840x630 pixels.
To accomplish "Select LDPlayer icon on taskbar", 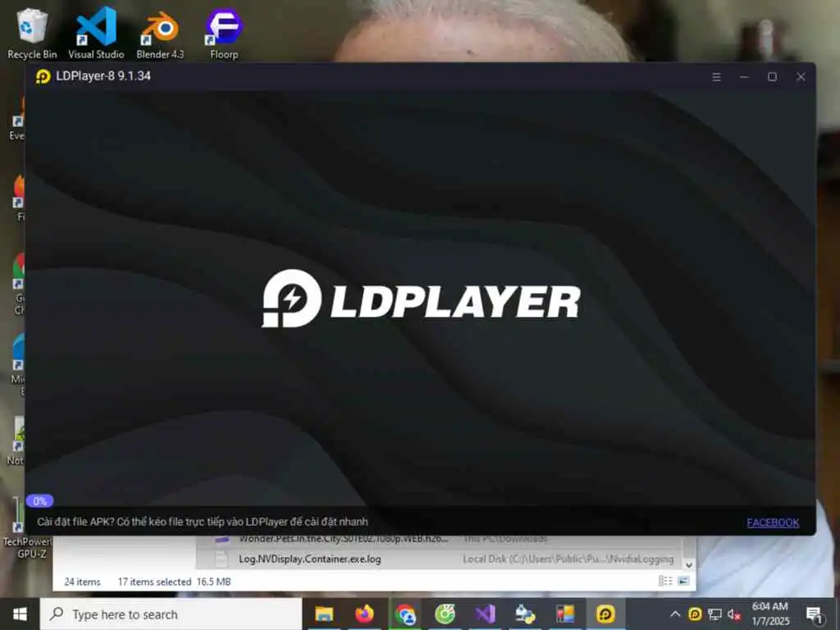I will (x=605, y=614).
